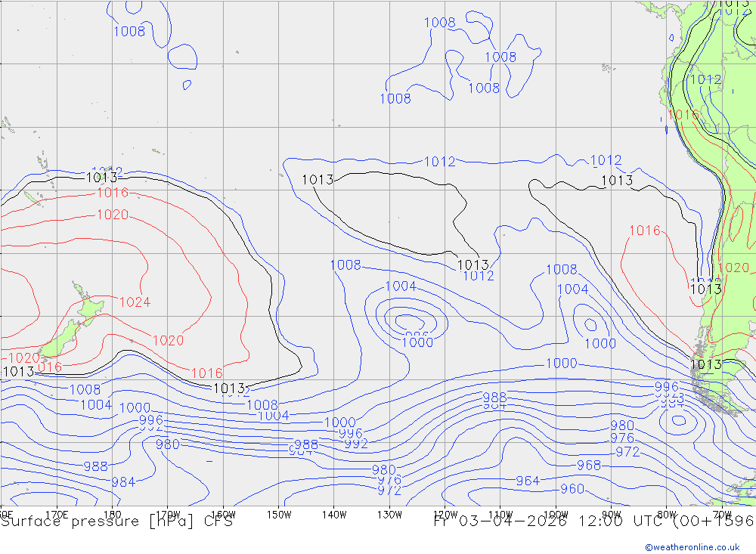Click the blue 960 isobar label
This screenshot has height=554, width=756.
click(572, 489)
